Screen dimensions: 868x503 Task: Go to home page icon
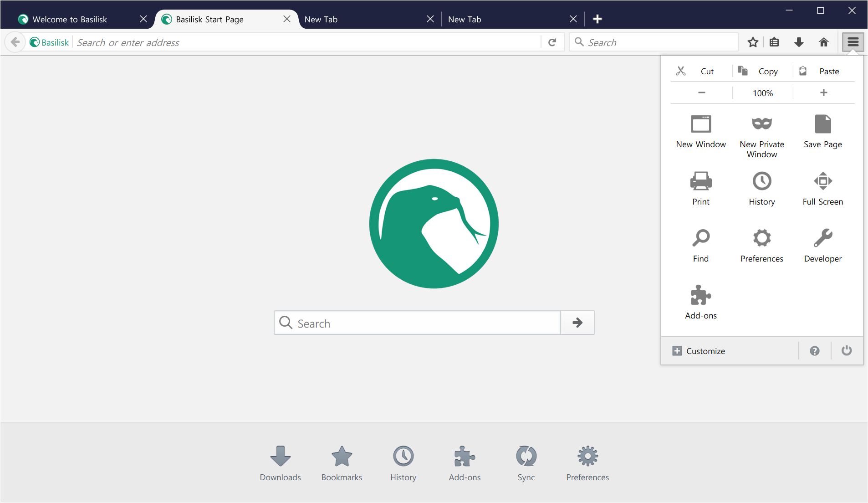pyautogui.click(x=824, y=42)
